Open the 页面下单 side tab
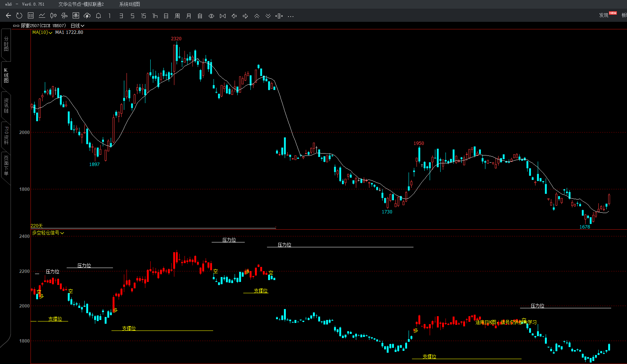627x364 pixels. pyautogui.click(x=6, y=166)
